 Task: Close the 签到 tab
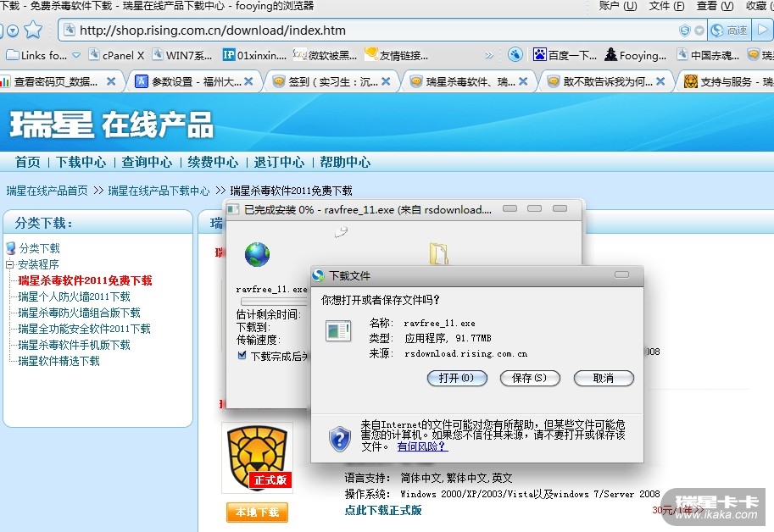(386, 81)
